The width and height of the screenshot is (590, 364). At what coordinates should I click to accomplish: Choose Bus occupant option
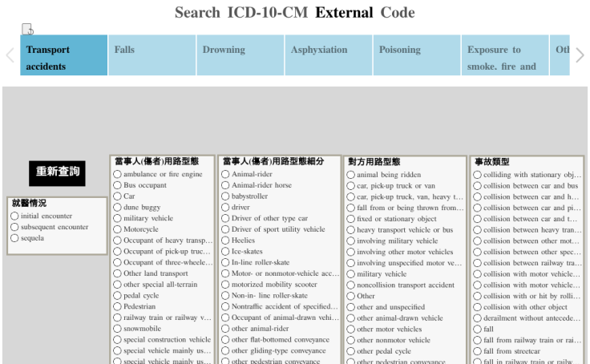click(117, 185)
